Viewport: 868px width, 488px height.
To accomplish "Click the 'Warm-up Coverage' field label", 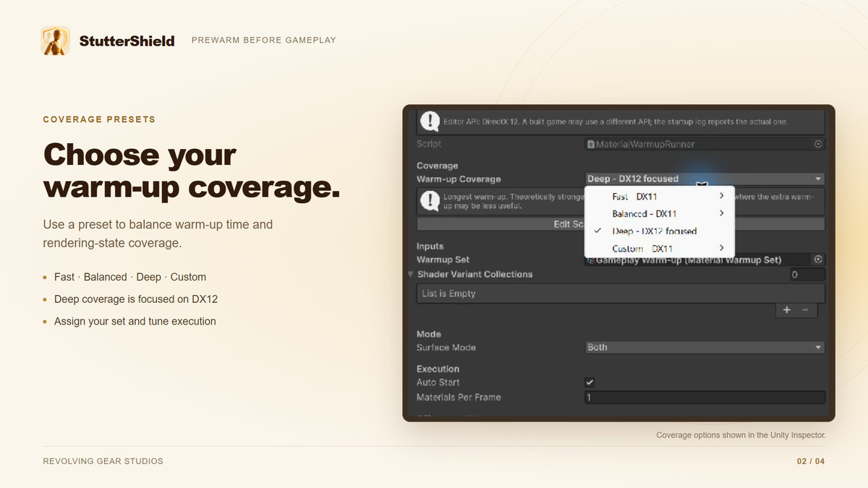I will pyautogui.click(x=459, y=179).
